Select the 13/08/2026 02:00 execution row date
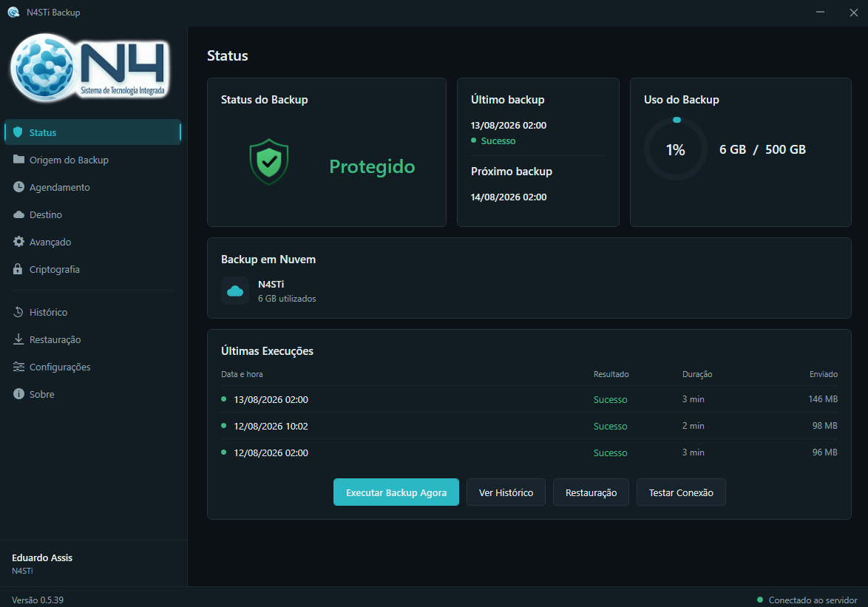The image size is (868, 607). [271, 399]
